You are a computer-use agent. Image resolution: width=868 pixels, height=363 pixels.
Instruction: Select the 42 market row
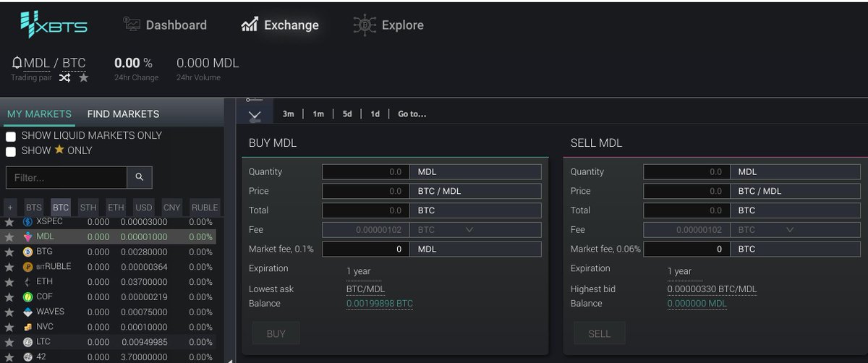109,356
